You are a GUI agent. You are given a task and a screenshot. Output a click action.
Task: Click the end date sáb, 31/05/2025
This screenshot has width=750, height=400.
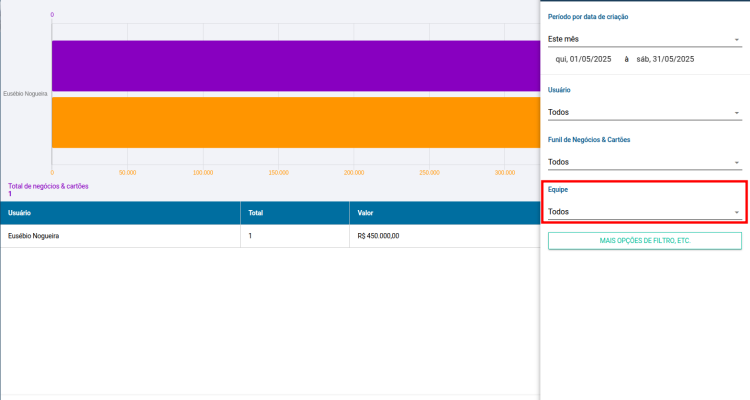tap(665, 59)
